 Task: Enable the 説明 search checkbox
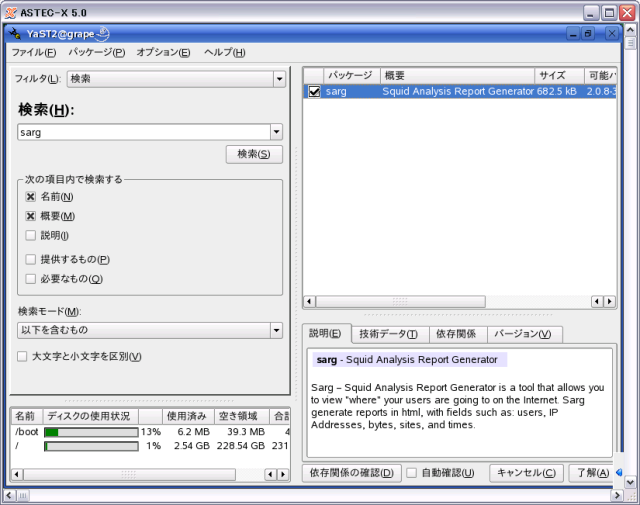tap(31, 235)
